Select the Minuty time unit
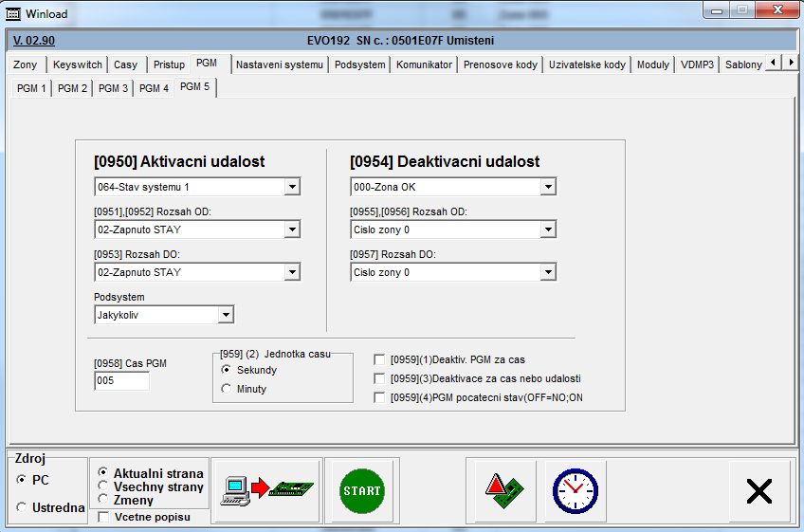Screen dimensions: 804x532 point(227,389)
